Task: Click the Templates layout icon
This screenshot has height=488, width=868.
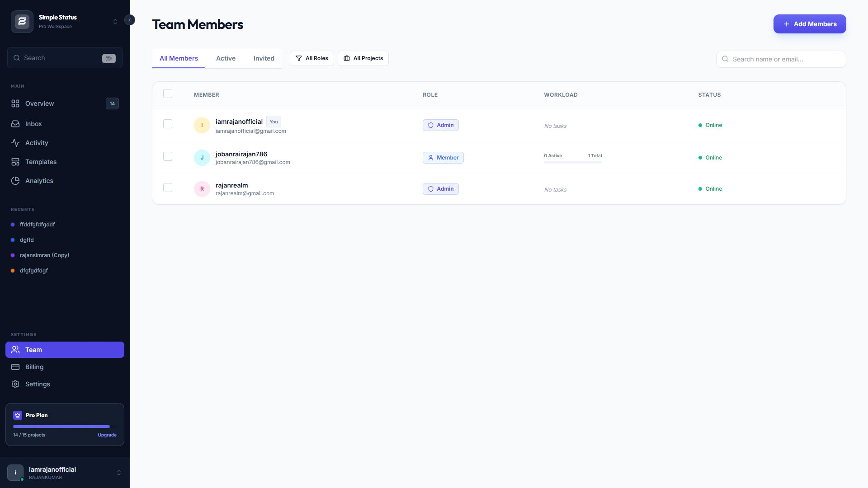Action: point(15,162)
